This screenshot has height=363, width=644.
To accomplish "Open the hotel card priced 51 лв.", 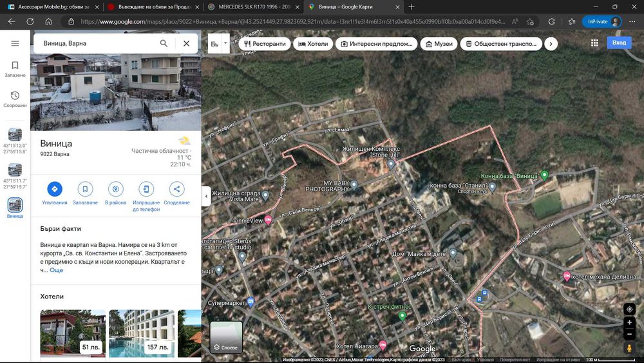I will 73,333.
